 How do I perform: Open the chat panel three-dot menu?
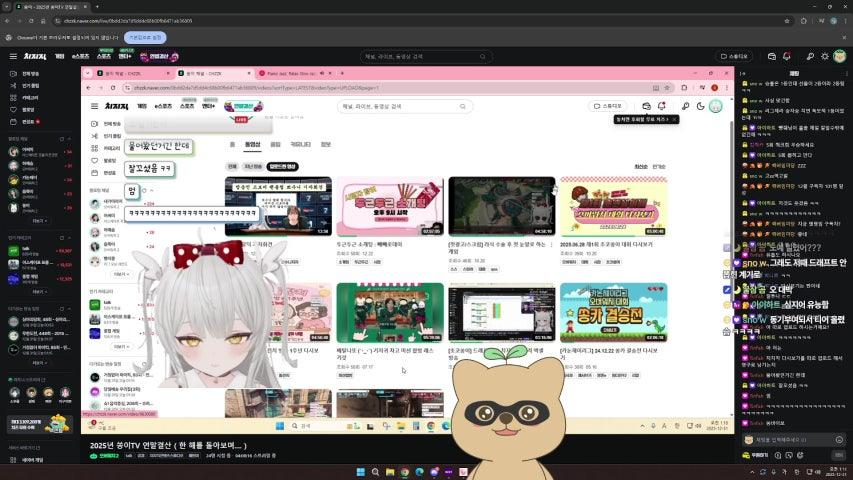point(846,73)
